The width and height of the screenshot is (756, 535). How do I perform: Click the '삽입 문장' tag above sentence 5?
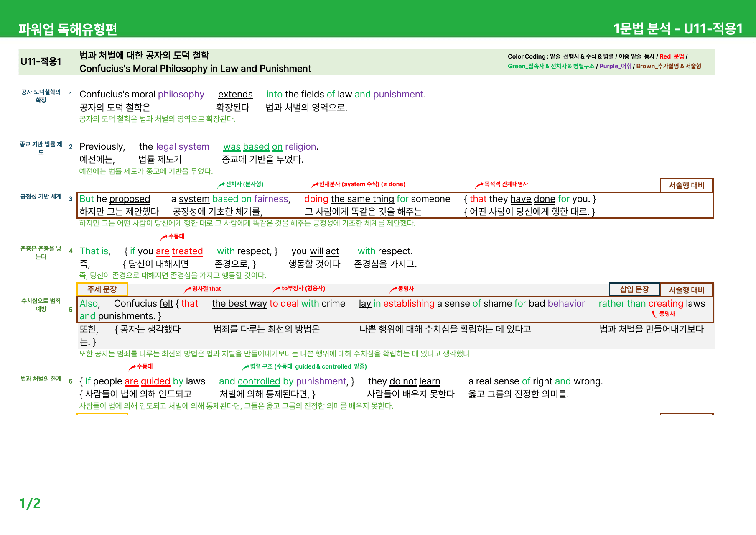(x=634, y=289)
